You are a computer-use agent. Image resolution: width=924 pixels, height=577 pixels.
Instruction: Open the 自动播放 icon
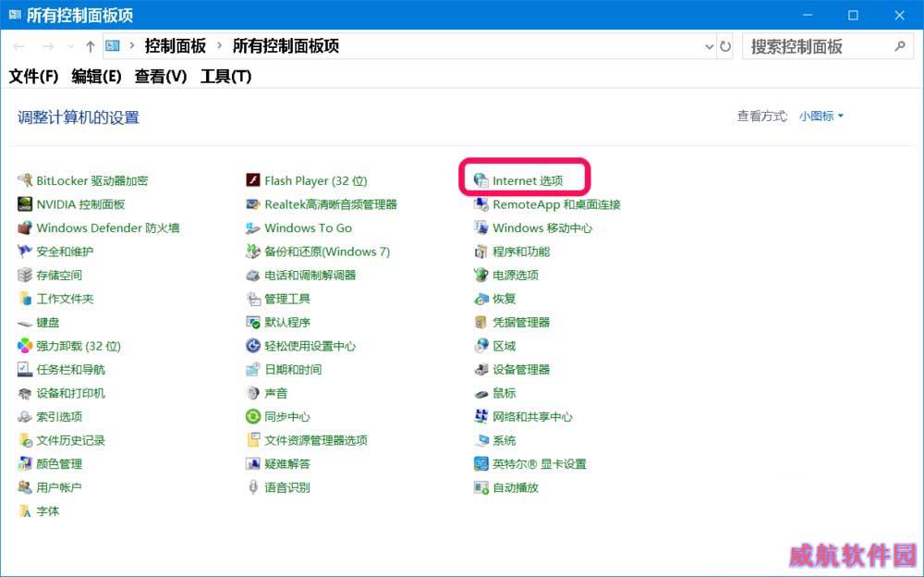point(480,487)
